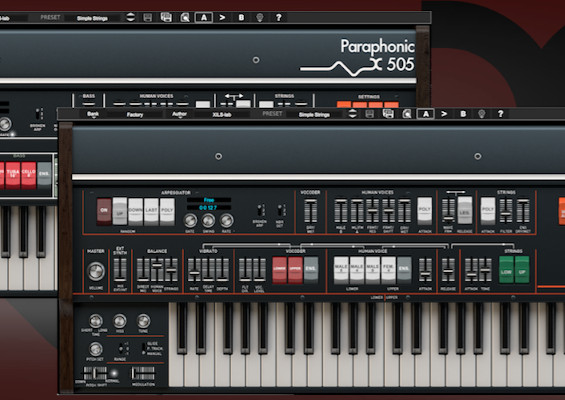Open help question mark in back window
This screenshot has height=400, width=565.
click(279, 17)
